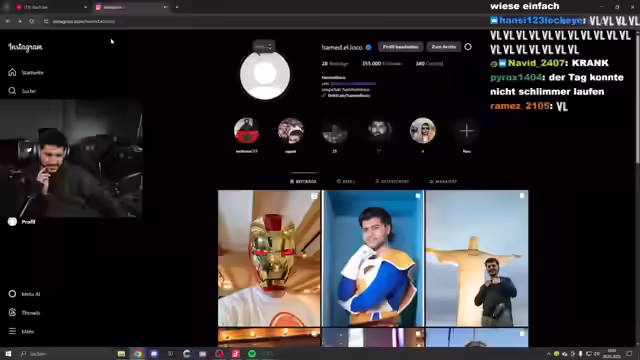
Task: Click the Zum Archiv button
Action: (444, 47)
